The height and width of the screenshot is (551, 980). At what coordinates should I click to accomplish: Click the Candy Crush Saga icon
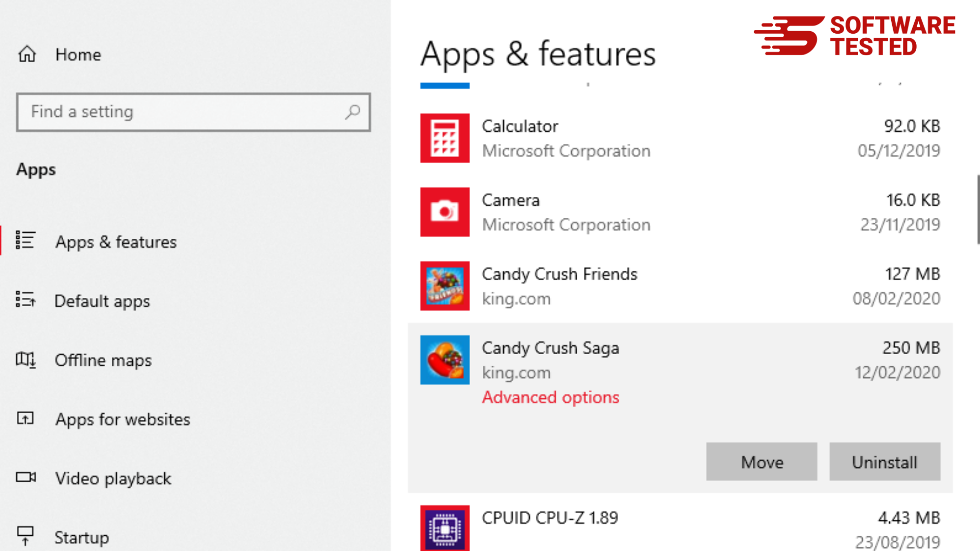pos(444,359)
